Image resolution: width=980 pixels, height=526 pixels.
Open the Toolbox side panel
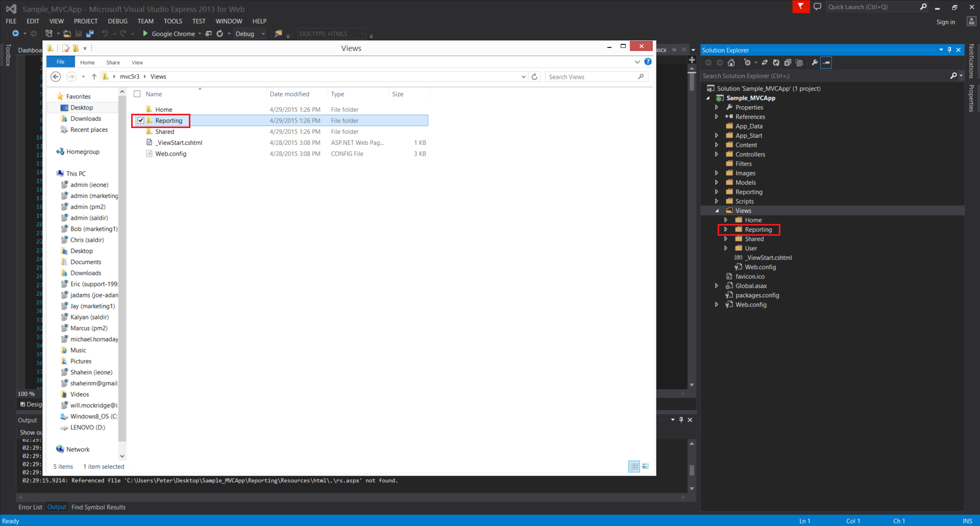click(8, 55)
